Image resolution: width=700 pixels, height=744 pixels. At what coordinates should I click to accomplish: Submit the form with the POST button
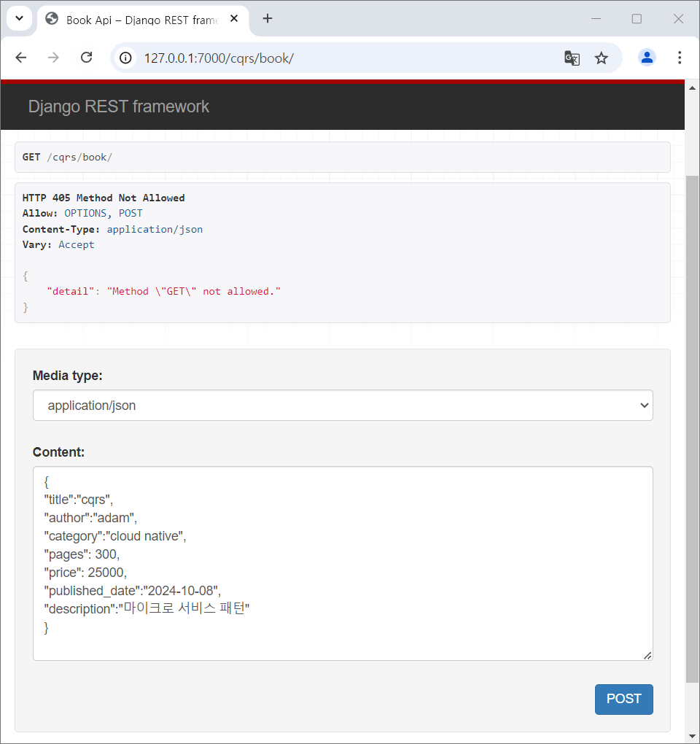point(623,699)
